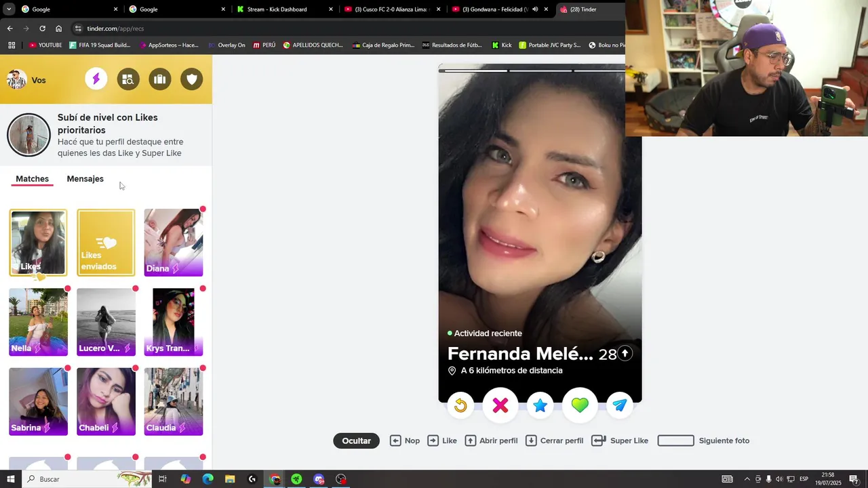Screen dimensions: 868x488
Task: Click the system tray volume icon
Action: pyautogui.click(x=779, y=479)
